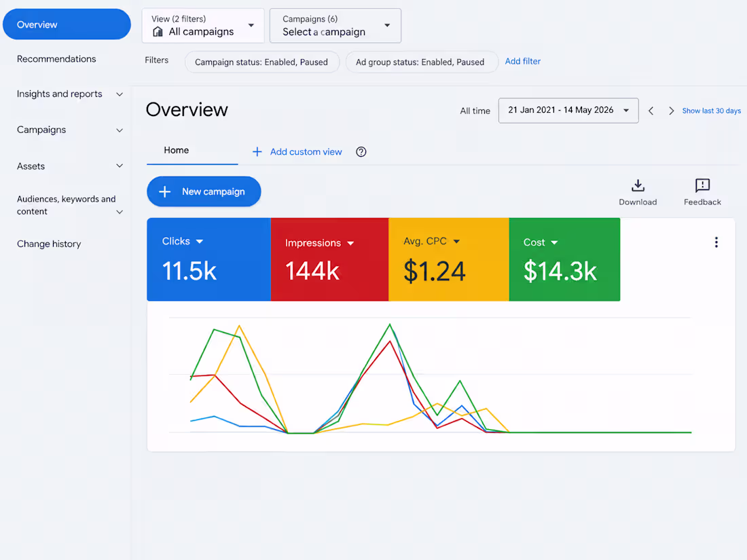Viewport: 747px width, 560px height.
Task: Click the plus icon beside Add custom view
Action: tap(257, 152)
